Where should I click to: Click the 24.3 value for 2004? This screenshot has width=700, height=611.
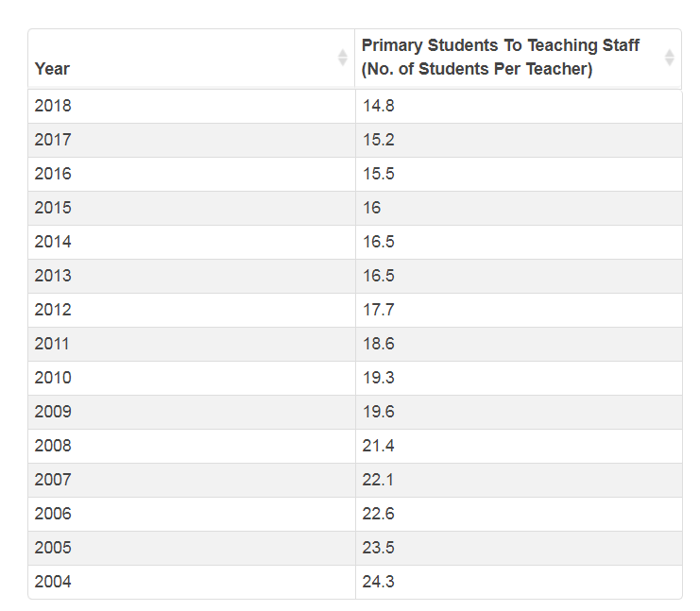378,582
